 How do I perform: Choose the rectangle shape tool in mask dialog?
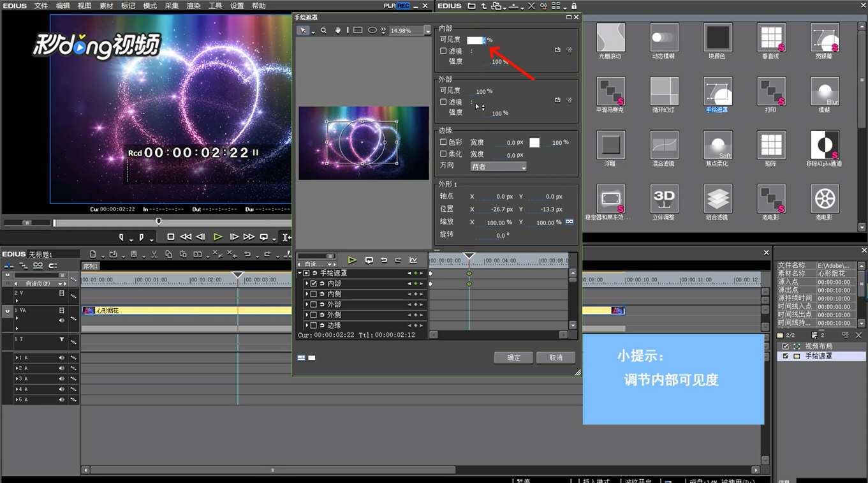pos(358,31)
